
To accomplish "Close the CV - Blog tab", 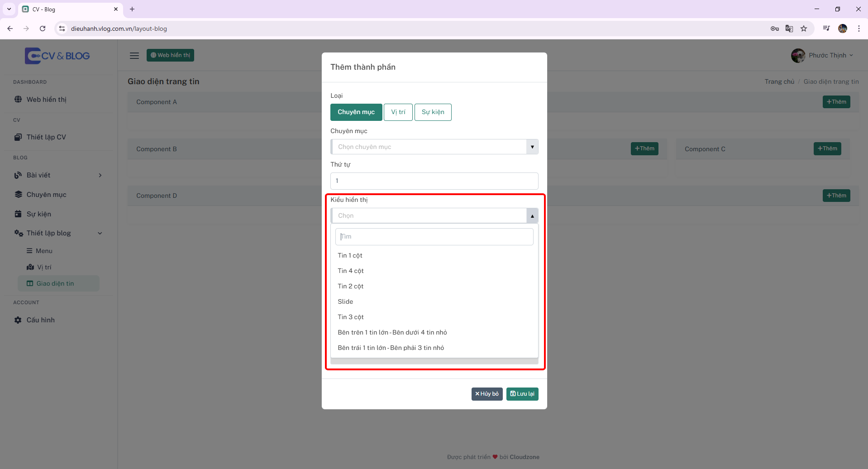I will pos(116,9).
